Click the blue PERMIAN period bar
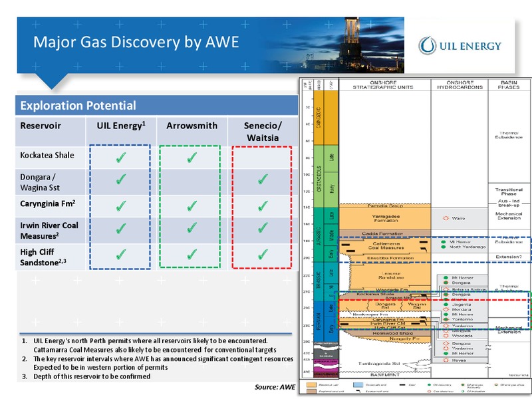This screenshot has height=399, width=532. [319, 321]
